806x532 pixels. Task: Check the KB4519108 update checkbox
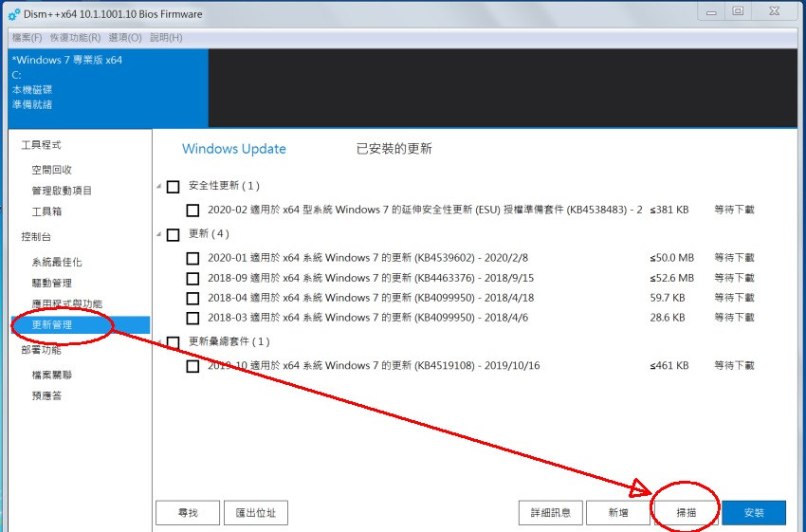192,366
